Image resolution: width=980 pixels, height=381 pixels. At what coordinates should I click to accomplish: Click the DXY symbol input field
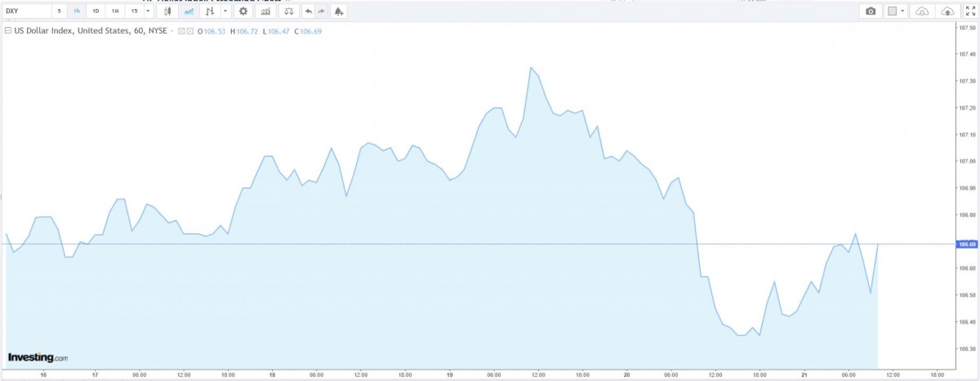[26, 11]
